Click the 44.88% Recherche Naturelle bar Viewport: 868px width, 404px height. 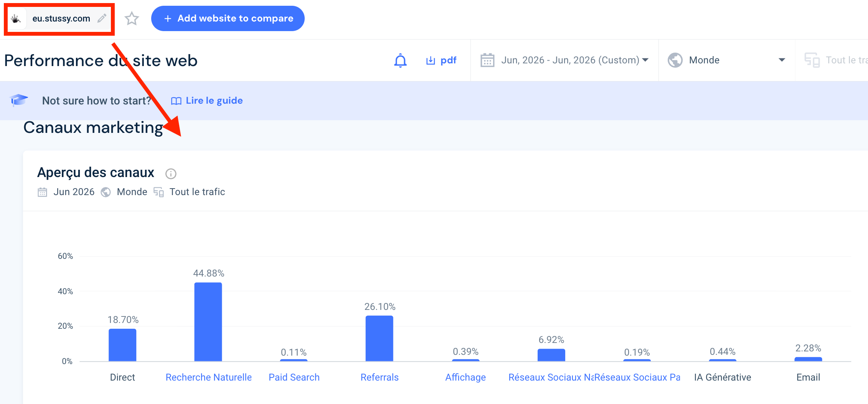208,322
